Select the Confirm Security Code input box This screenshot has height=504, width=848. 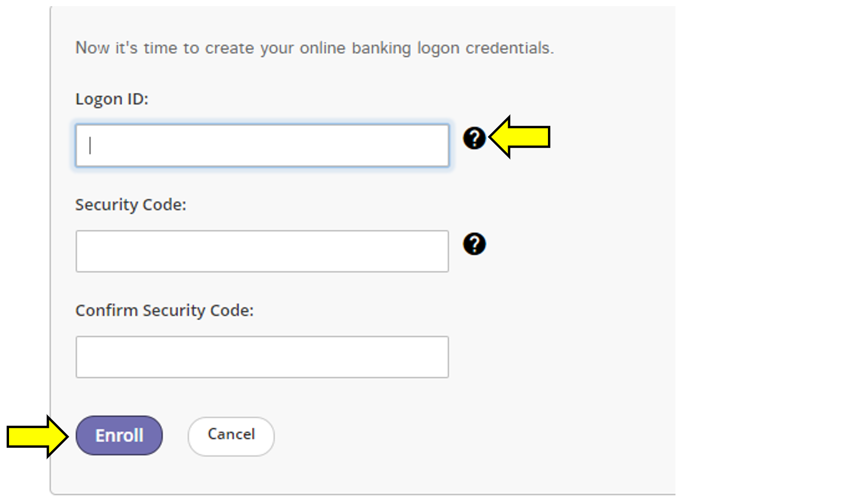tap(262, 357)
